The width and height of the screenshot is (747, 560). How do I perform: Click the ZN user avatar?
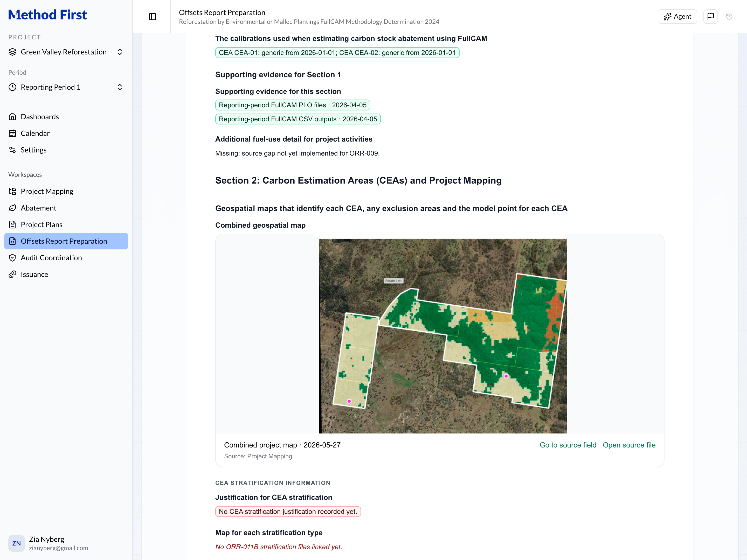[17, 543]
